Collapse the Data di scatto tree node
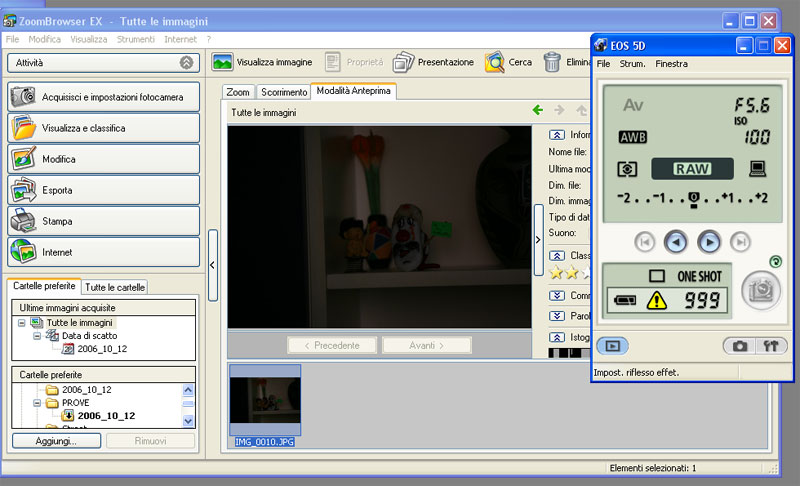Screen dimensions: 800x486 [x=37, y=336]
